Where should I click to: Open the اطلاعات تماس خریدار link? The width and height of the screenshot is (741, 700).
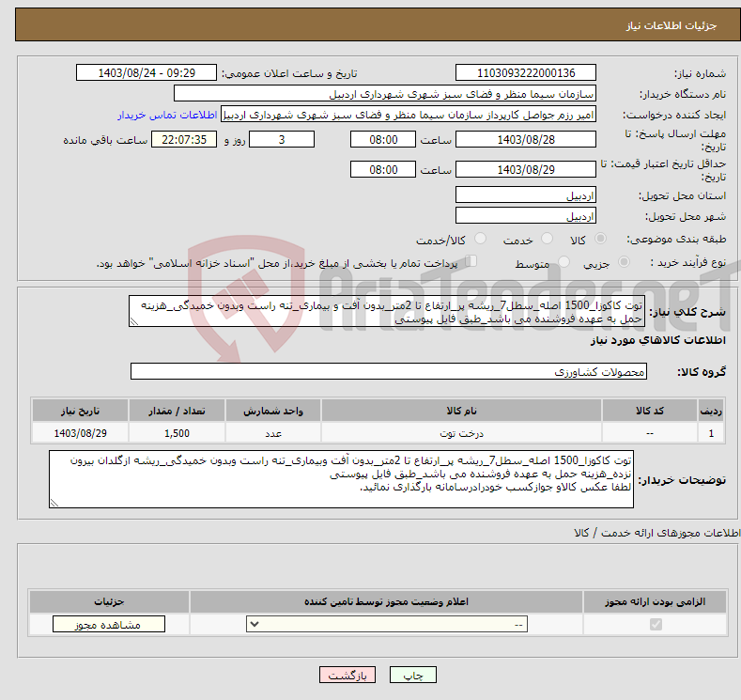click(167, 115)
